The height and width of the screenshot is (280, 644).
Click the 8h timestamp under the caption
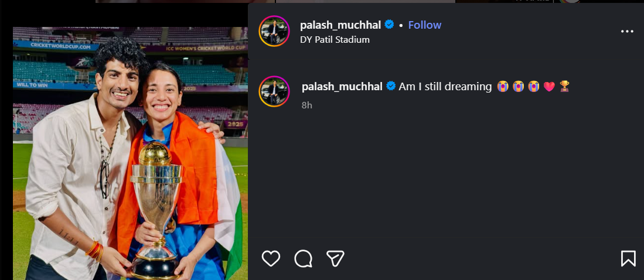(307, 105)
